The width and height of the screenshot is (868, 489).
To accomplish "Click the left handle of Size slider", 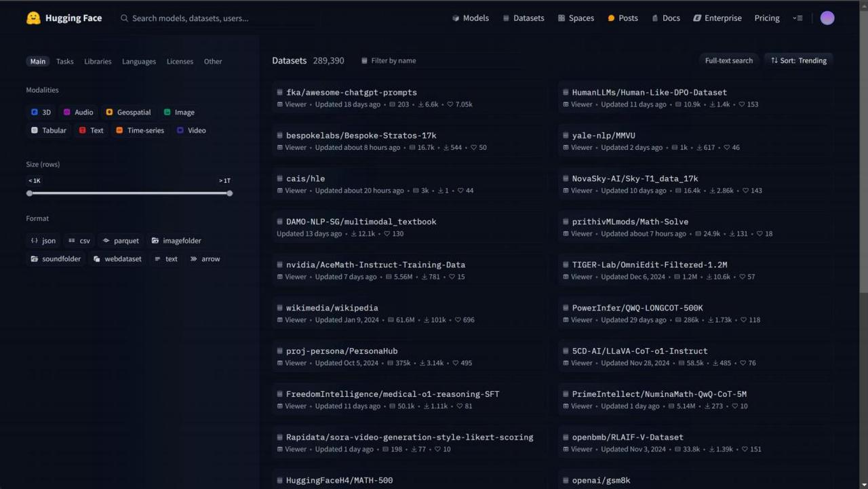I will [29, 193].
